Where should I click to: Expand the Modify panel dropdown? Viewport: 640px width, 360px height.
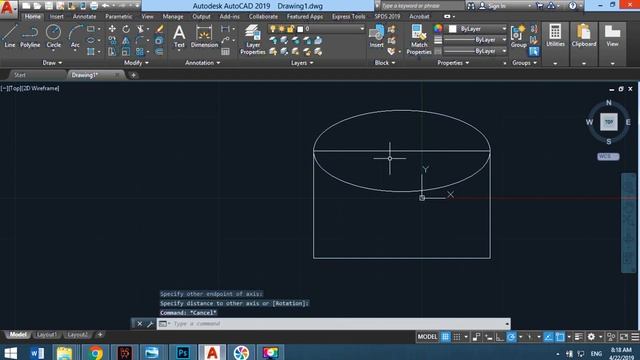coord(136,63)
